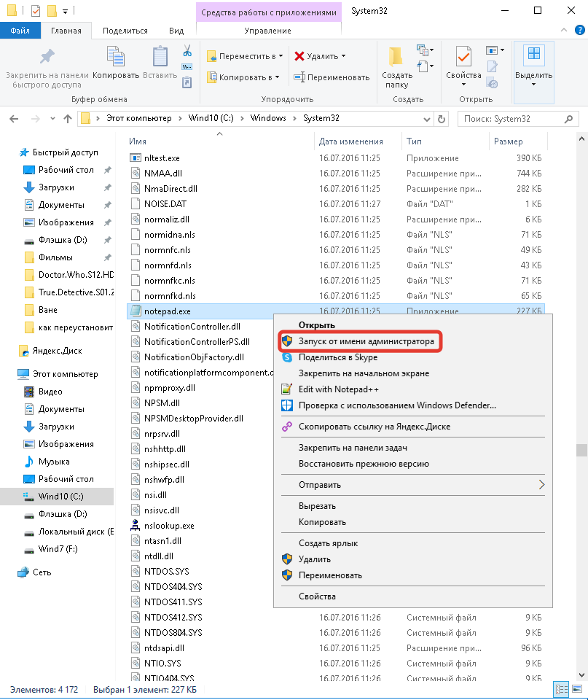The image size is (588, 700).
Task: Click the refresh icon beside the address bar
Action: point(442,118)
